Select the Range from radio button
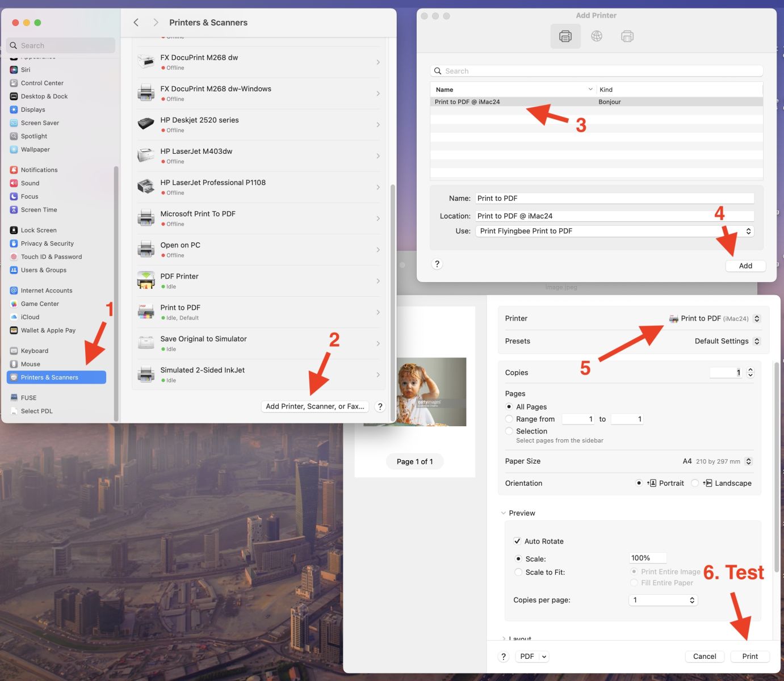This screenshot has height=681, width=784. click(x=509, y=419)
